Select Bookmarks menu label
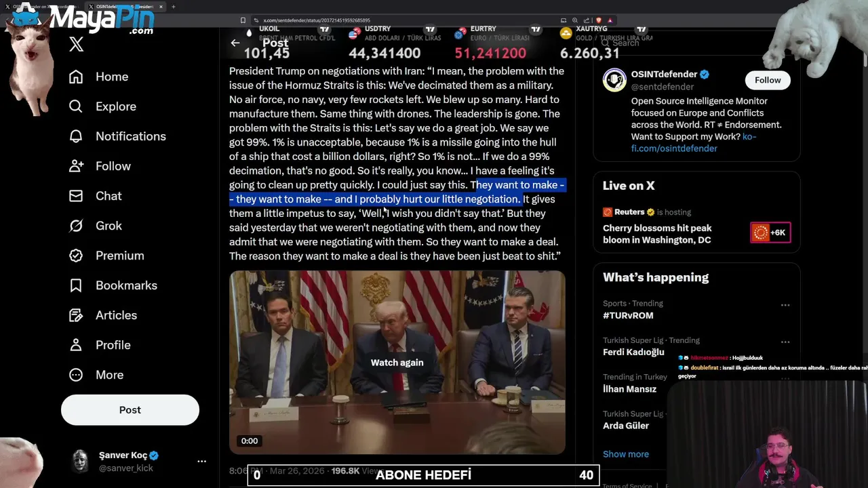 pos(126,285)
